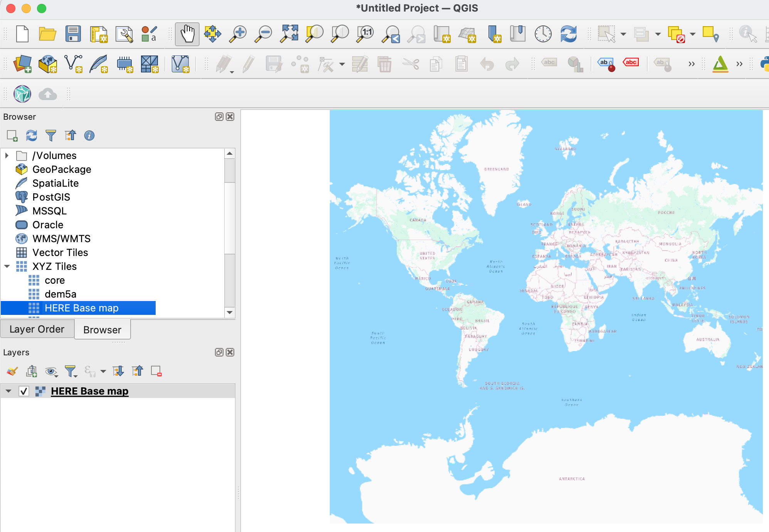Zoom to full extent
Viewport: 769px width, 532px height.
click(x=289, y=34)
